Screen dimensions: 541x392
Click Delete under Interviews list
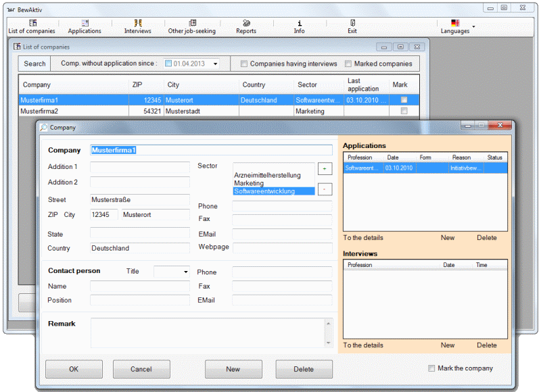487,345
